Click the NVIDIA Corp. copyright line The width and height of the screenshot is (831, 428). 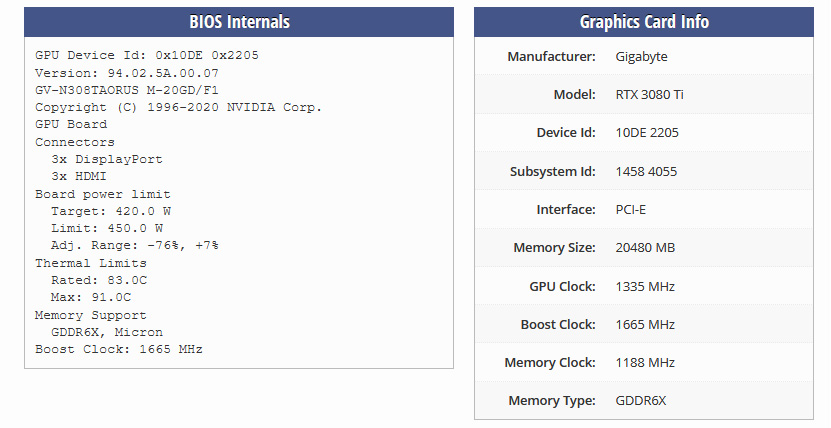click(x=179, y=107)
